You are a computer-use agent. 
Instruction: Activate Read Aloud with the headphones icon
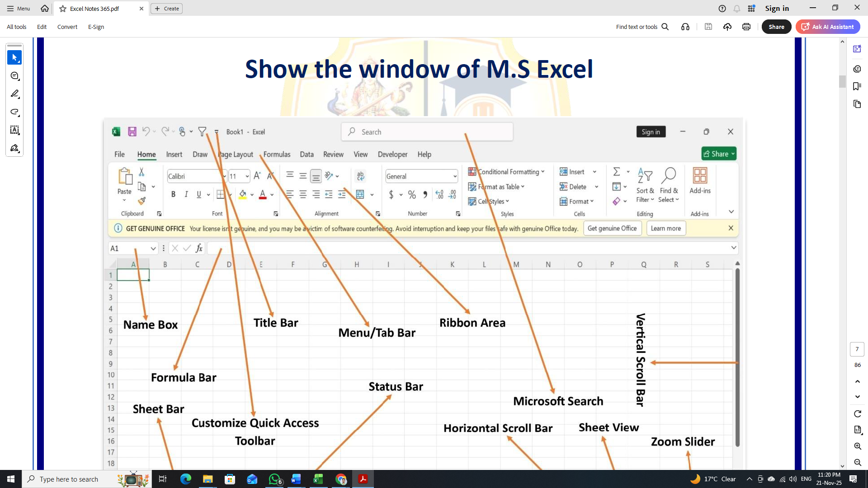[x=685, y=27]
